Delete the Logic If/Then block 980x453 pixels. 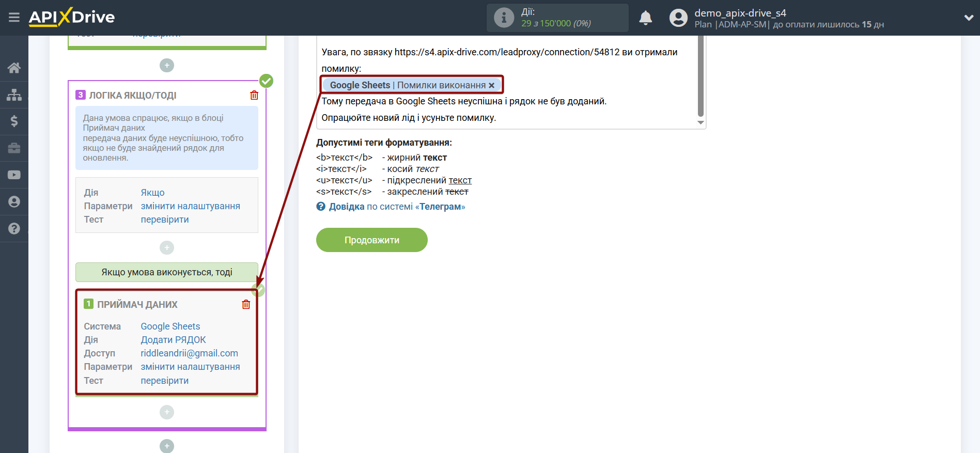click(x=254, y=95)
